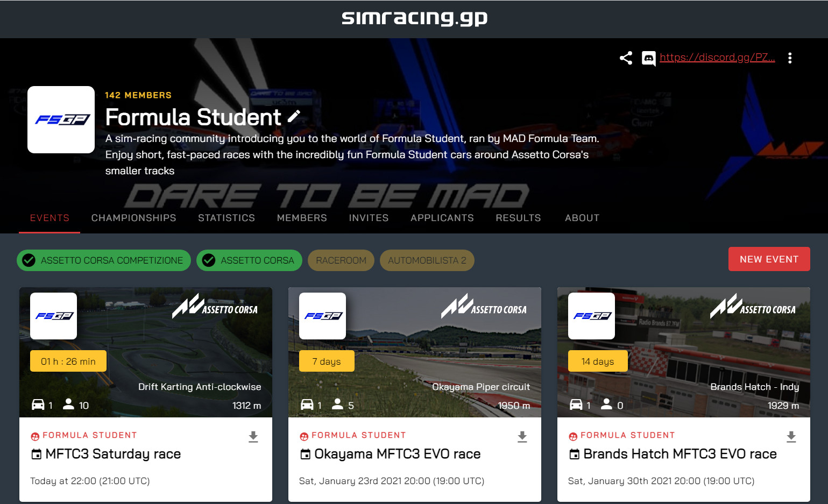Click the 1929 m track length
The width and height of the screenshot is (828, 504).
click(783, 406)
